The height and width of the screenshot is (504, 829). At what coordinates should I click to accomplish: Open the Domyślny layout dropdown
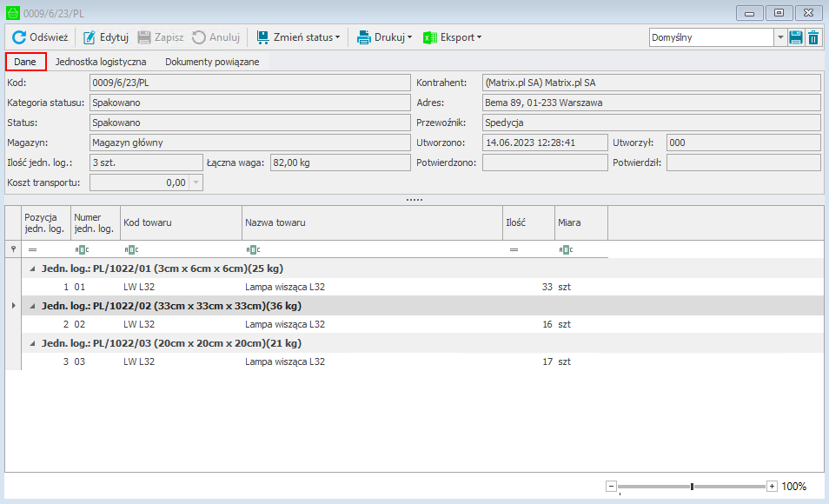pyautogui.click(x=779, y=37)
